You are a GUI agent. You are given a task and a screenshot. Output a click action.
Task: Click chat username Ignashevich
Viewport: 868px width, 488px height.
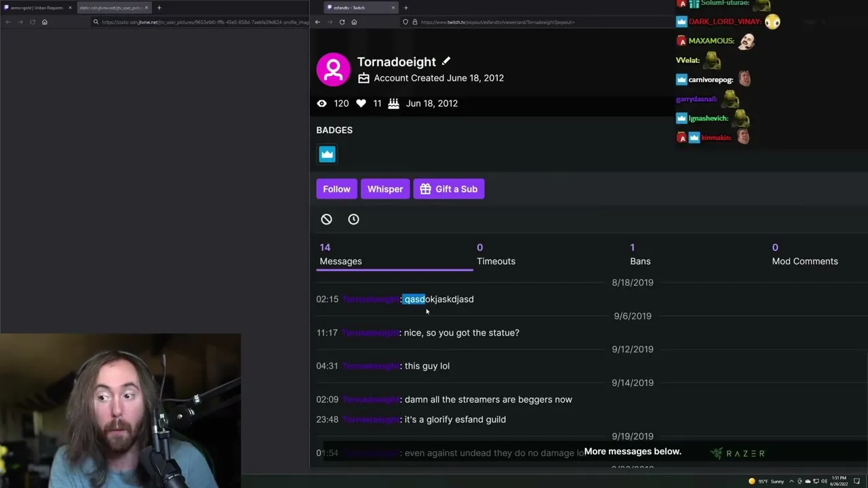[708, 118]
